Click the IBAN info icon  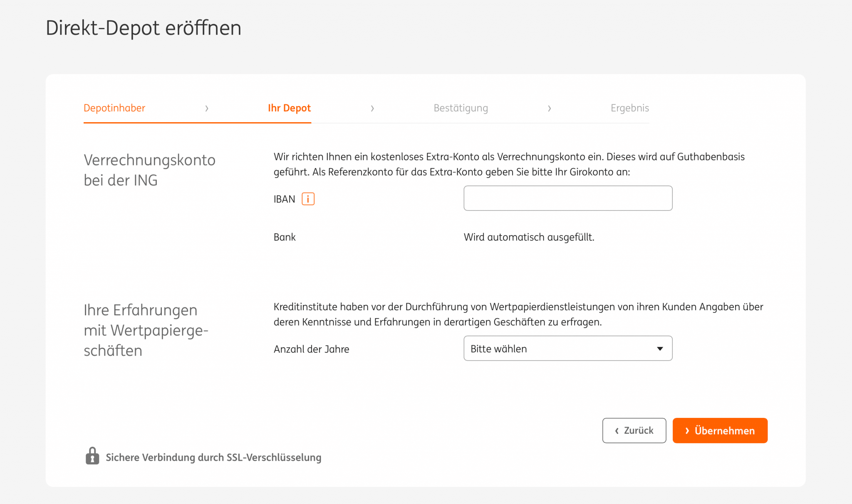[x=308, y=199]
